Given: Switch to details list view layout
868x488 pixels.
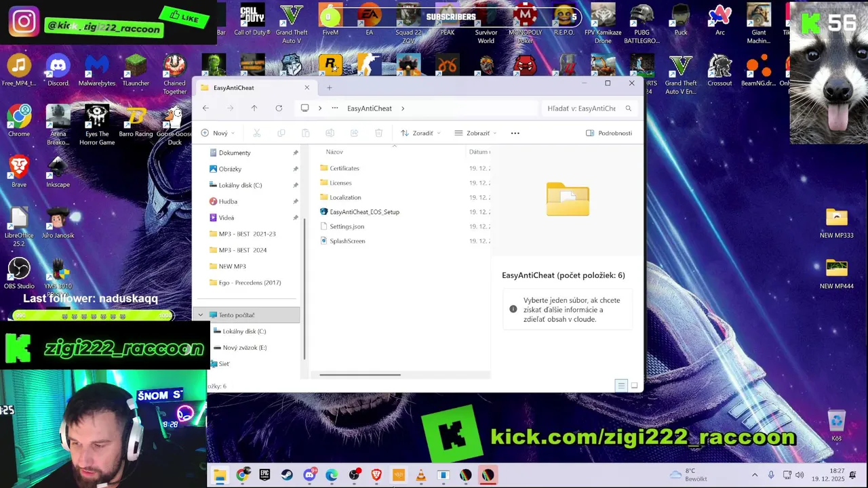Looking at the screenshot, I should pyautogui.click(x=620, y=386).
